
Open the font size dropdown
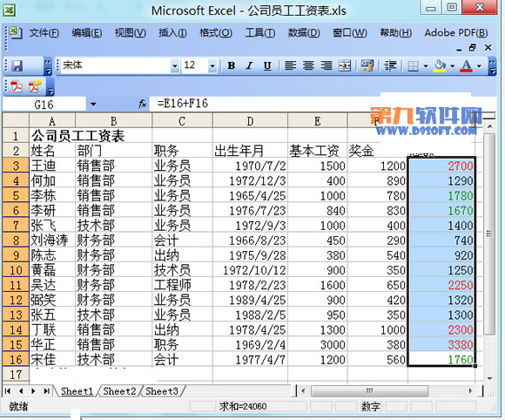212,66
